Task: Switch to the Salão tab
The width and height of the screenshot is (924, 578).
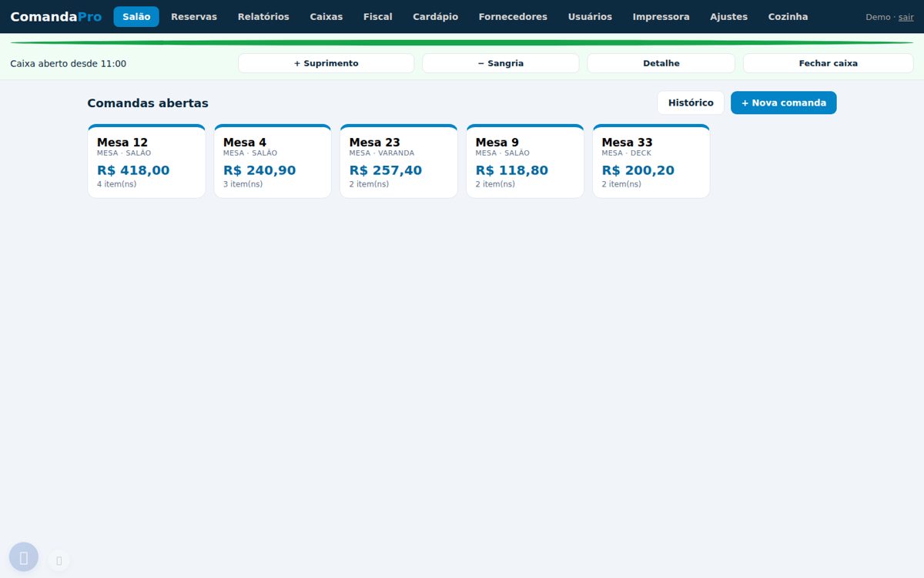Action: (x=136, y=17)
